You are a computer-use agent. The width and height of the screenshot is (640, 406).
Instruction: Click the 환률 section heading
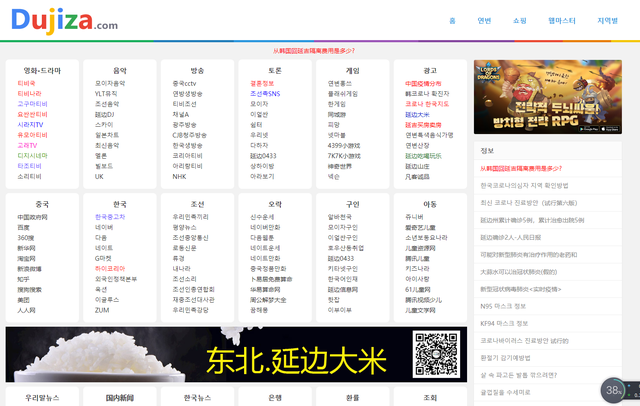click(x=352, y=397)
